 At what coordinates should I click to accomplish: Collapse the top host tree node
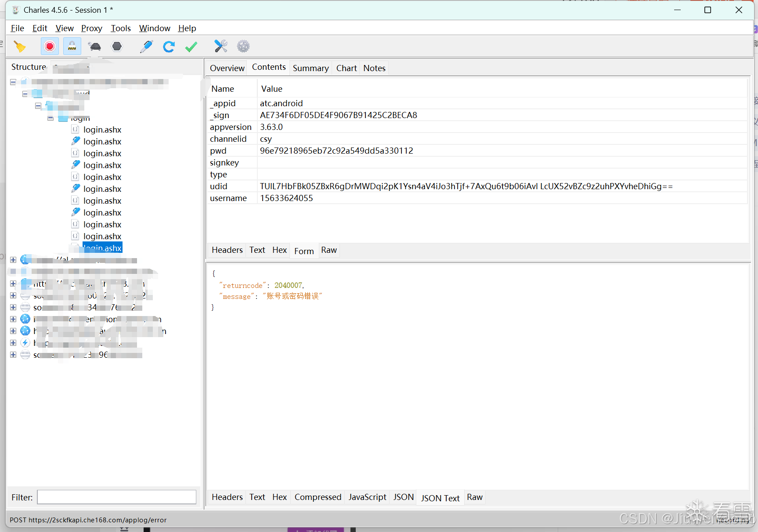[13, 82]
